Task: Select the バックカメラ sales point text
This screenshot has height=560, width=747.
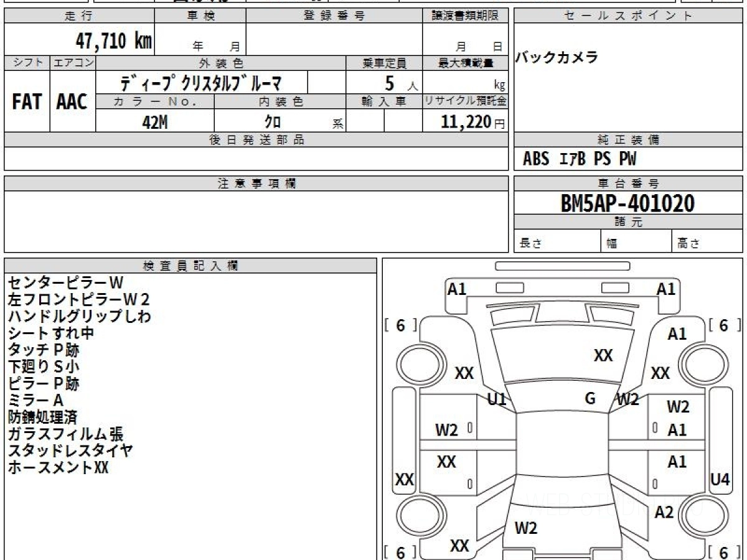Action: pos(557,58)
